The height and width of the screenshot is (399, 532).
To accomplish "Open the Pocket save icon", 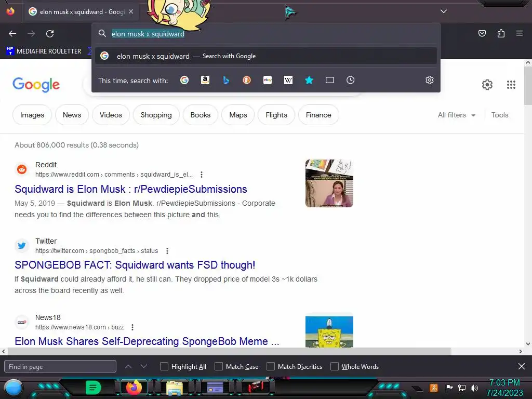I will [x=482, y=33].
